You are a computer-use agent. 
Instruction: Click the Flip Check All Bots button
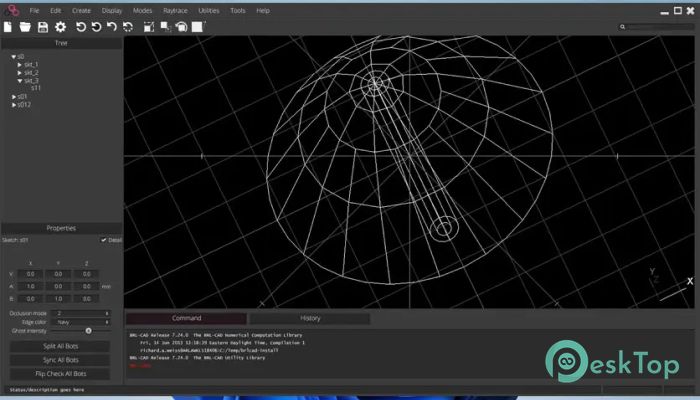pos(60,374)
